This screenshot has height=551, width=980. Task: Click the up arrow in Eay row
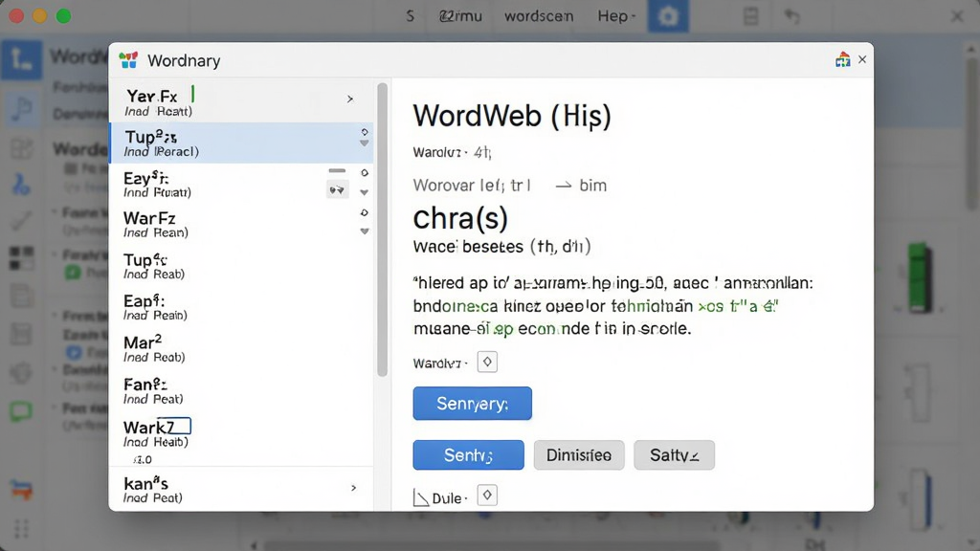click(365, 172)
